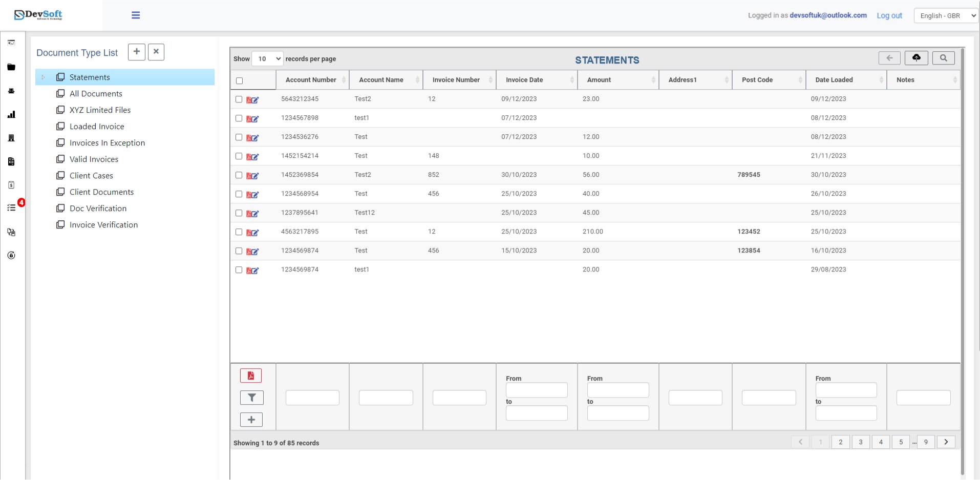Click the cloud upload button above the table
The height and width of the screenshot is (480, 980).
[x=916, y=58]
